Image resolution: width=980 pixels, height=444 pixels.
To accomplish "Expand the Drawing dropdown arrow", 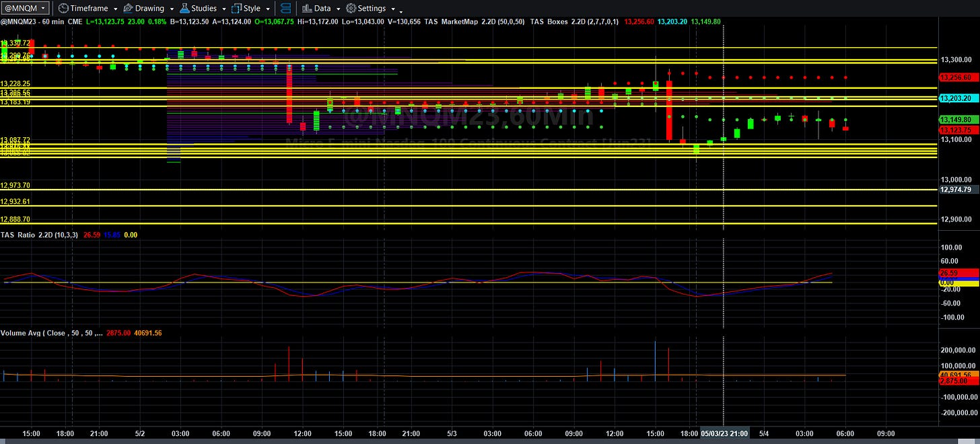I will 171,9.
